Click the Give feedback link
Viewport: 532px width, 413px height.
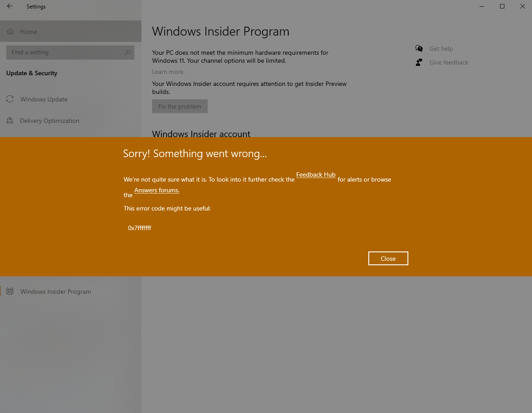(449, 62)
